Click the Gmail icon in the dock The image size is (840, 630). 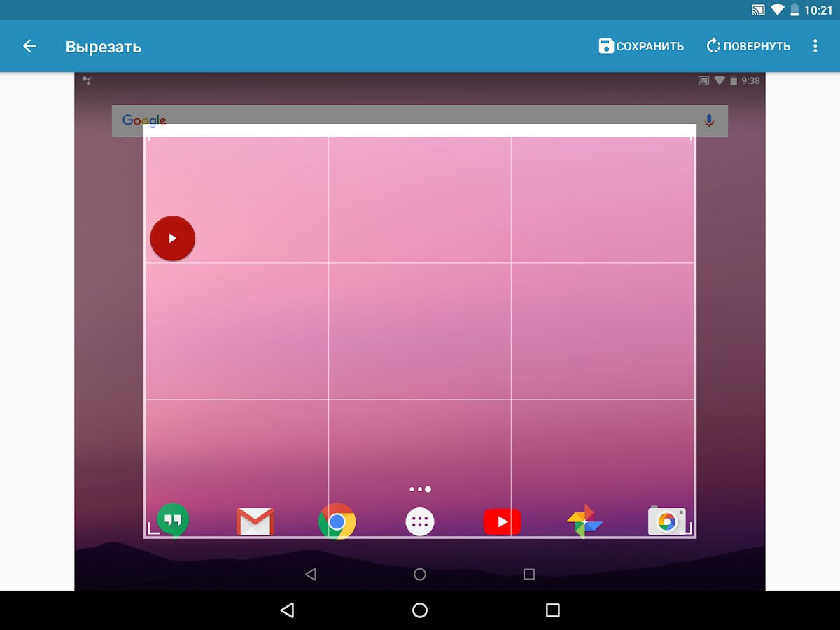coord(255,522)
